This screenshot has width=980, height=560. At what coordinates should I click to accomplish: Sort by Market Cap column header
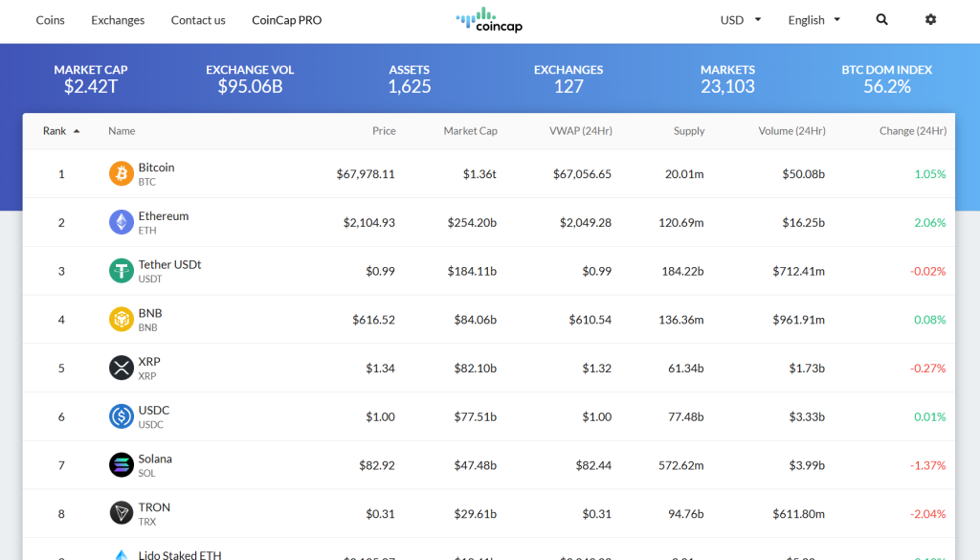pos(470,131)
